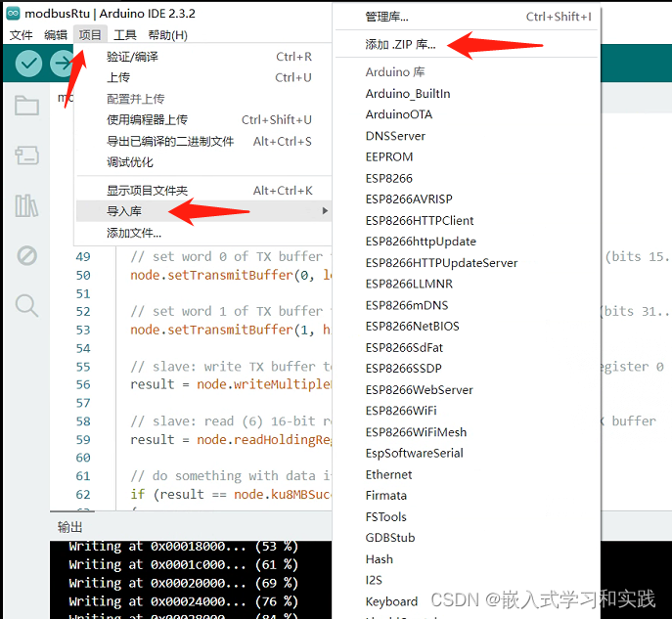Expand the 导入库 submenu arrow
The image size is (672, 619).
point(325,211)
